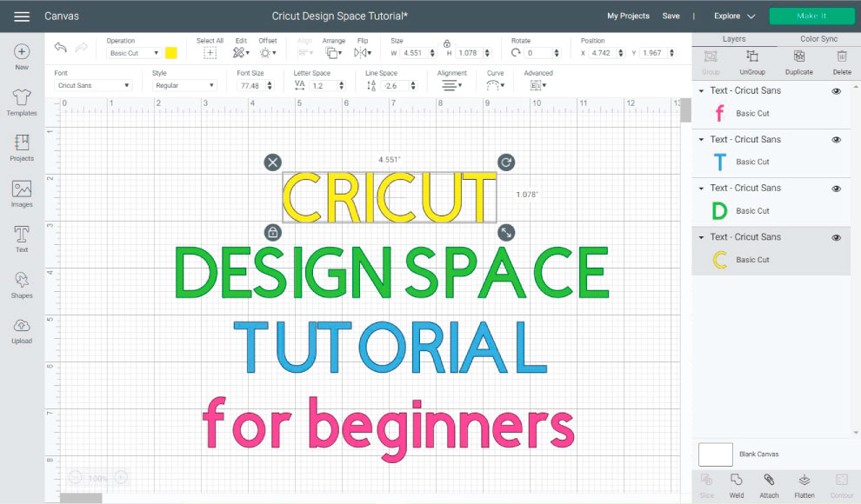Click the Upload icon
Image resolution: width=861 pixels, height=504 pixels.
(22, 329)
